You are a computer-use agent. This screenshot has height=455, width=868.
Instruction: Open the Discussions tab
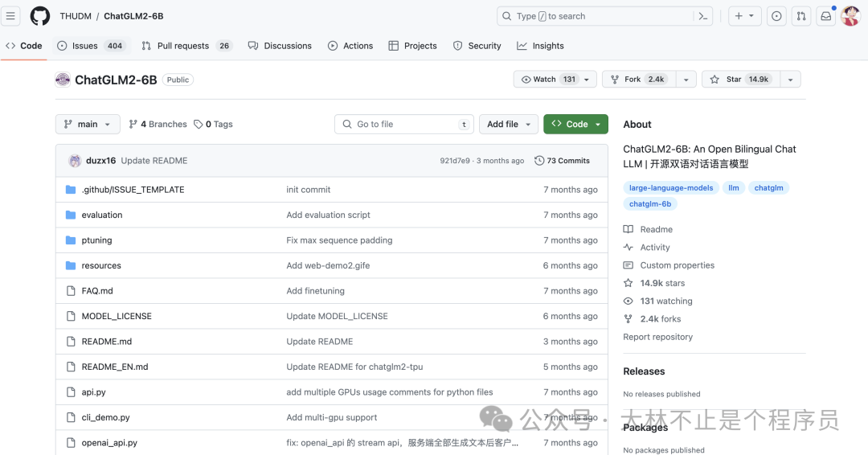[x=280, y=46]
